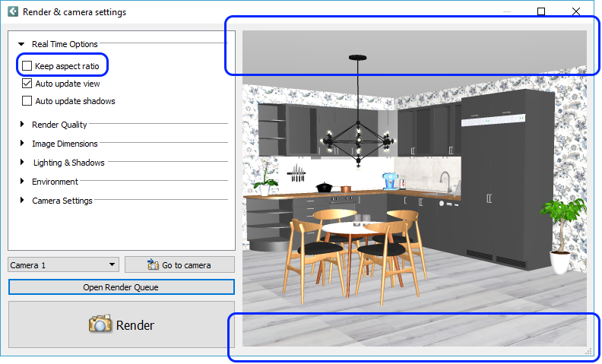Screen dimensions: 602x364
Task: Expand the Camera Settings section
Action: point(22,200)
